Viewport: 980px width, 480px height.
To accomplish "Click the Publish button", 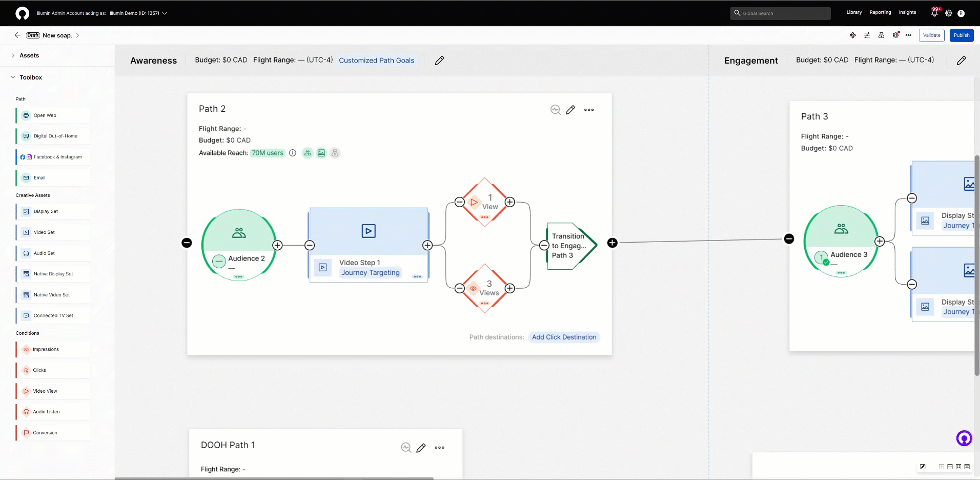I will pyautogui.click(x=961, y=35).
